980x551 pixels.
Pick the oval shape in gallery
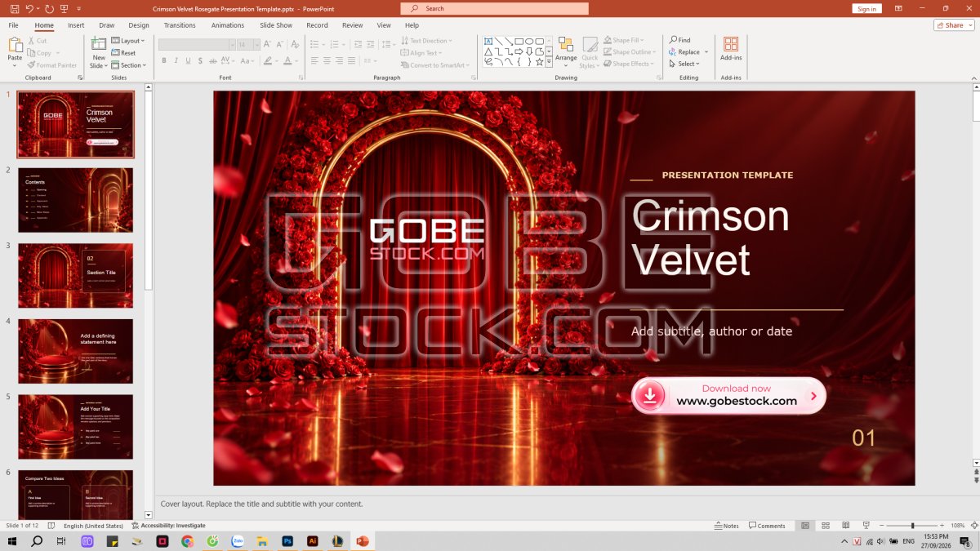pyautogui.click(x=529, y=41)
